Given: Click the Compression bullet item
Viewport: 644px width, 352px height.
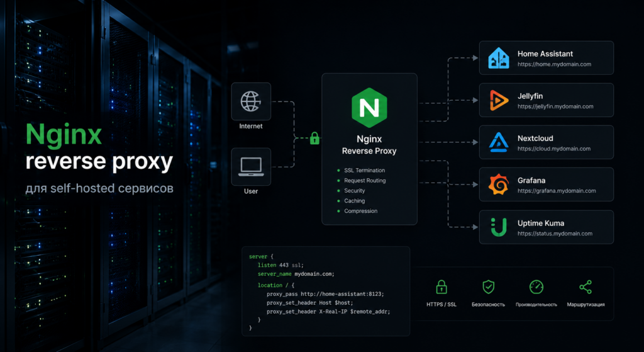Looking at the screenshot, I should pyautogui.click(x=357, y=211).
